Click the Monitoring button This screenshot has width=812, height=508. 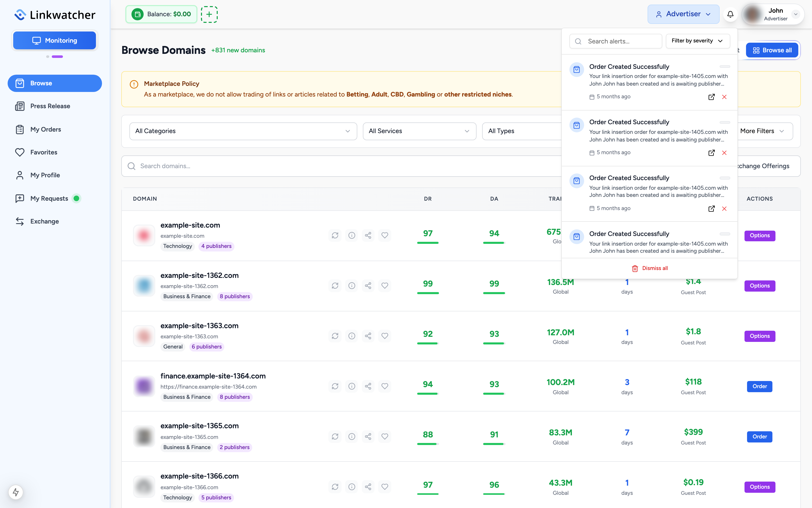point(55,40)
